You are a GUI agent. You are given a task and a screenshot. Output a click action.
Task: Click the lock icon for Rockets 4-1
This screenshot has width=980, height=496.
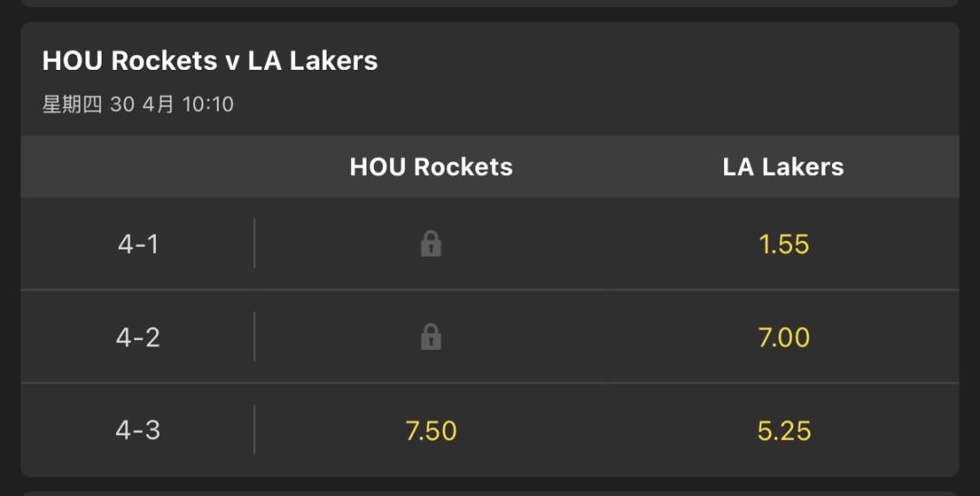click(x=431, y=244)
